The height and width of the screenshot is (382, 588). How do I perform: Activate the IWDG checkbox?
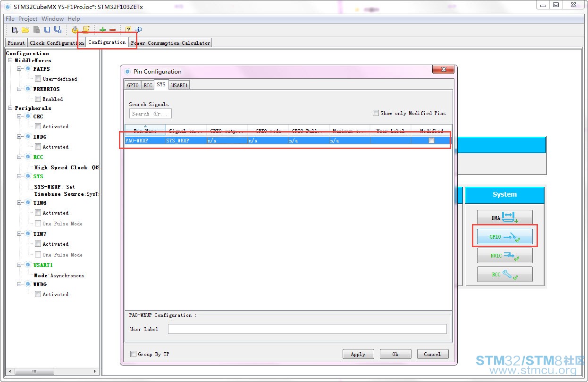click(x=38, y=147)
